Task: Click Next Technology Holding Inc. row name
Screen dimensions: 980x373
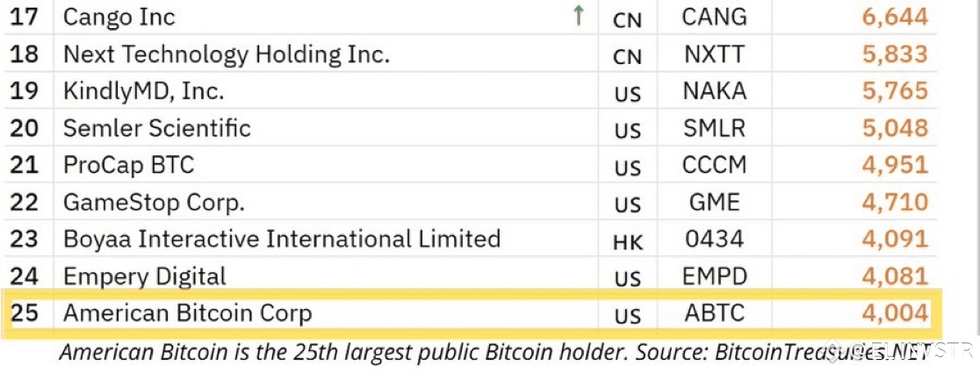Action: tap(226, 54)
